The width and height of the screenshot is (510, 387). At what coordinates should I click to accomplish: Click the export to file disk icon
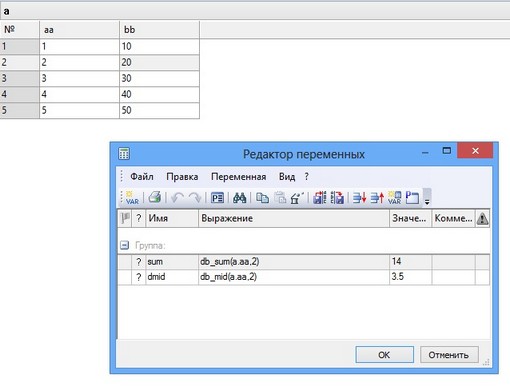tap(337, 198)
